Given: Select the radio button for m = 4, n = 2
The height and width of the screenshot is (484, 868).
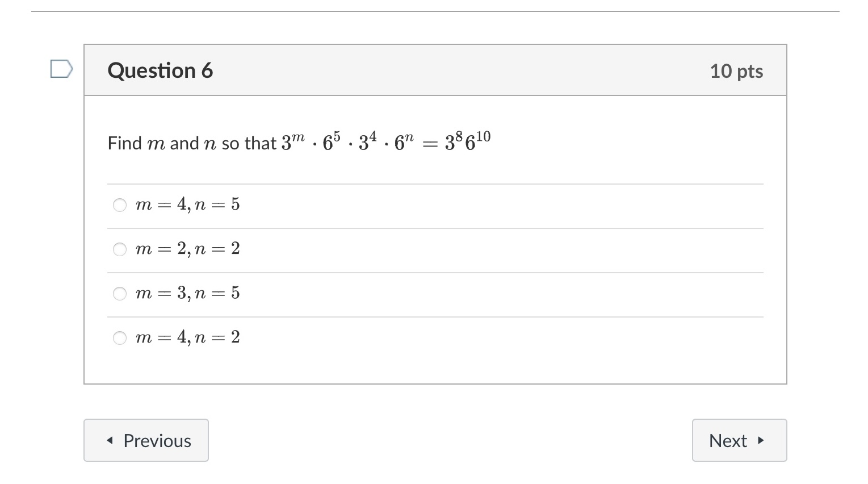Looking at the screenshot, I should (120, 337).
